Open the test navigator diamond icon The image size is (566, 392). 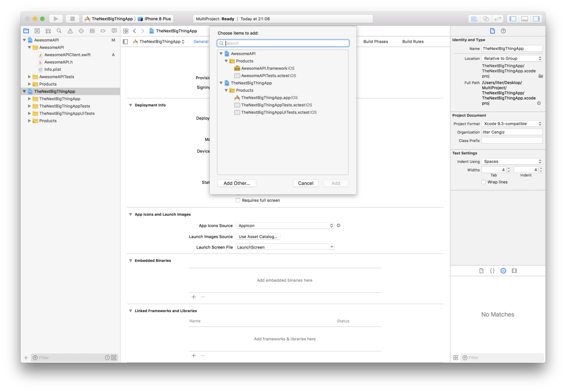pyautogui.click(x=81, y=31)
